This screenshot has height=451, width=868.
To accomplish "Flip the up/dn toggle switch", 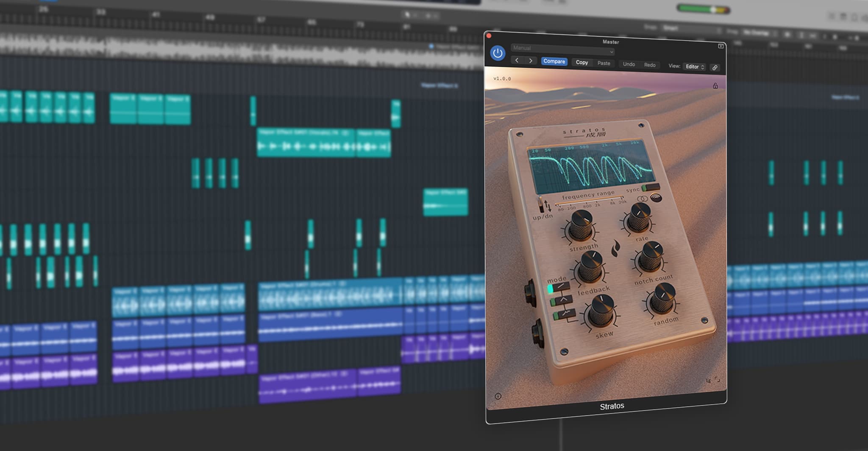I will pyautogui.click(x=541, y=204).
